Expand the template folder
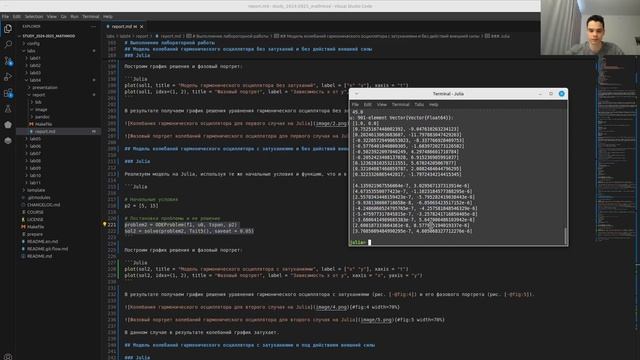Viewport: 640px width, 360px height. coord(36,190)
